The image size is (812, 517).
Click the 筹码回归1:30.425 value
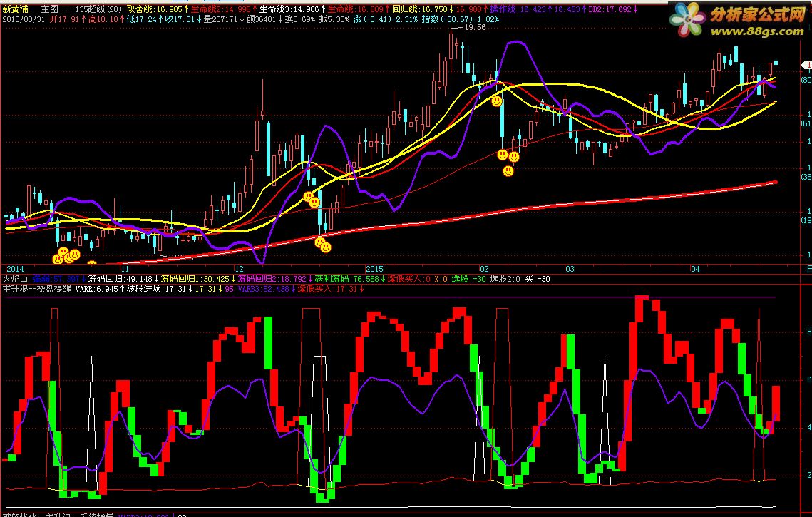point(195,279)
